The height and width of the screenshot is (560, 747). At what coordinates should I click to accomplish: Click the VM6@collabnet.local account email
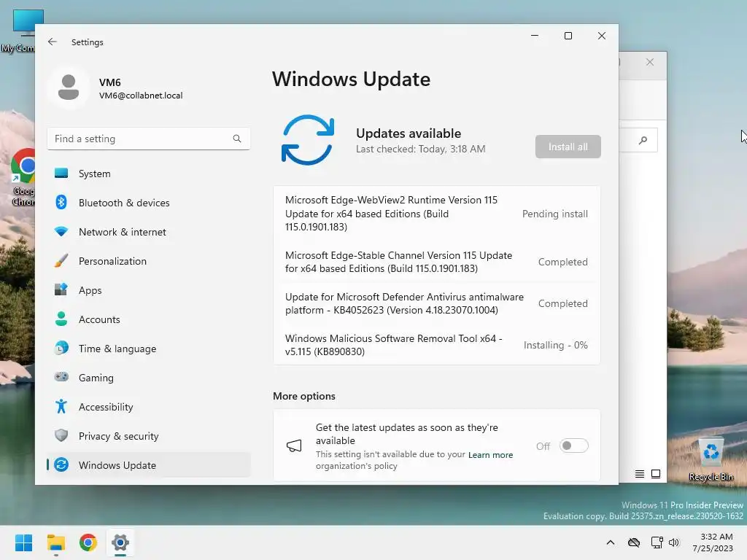pos(141,96)
